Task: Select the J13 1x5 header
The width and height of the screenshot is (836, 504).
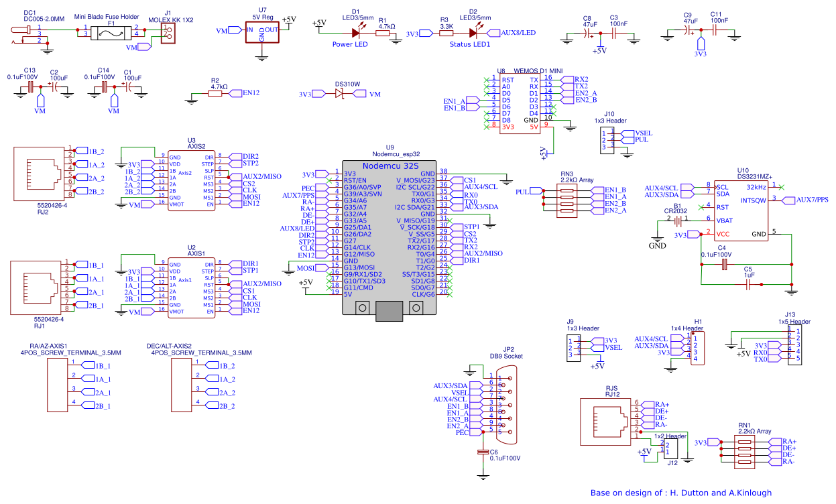Action: click(794, 346)
